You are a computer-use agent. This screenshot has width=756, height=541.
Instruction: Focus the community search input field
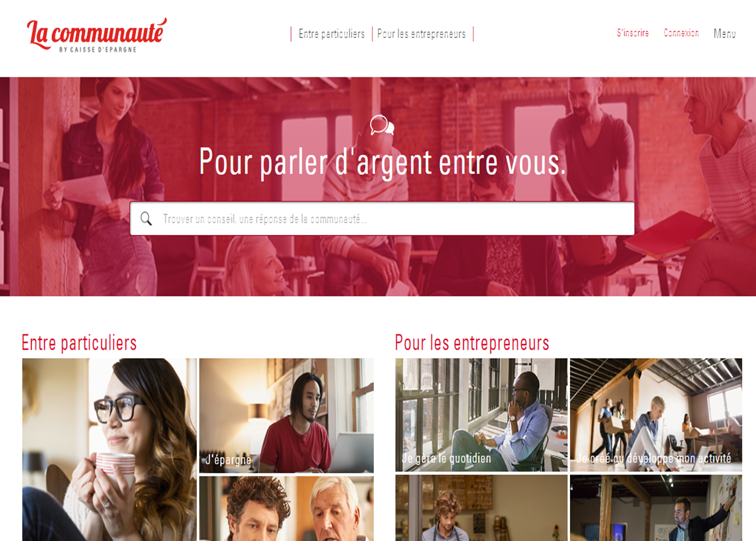382,219
